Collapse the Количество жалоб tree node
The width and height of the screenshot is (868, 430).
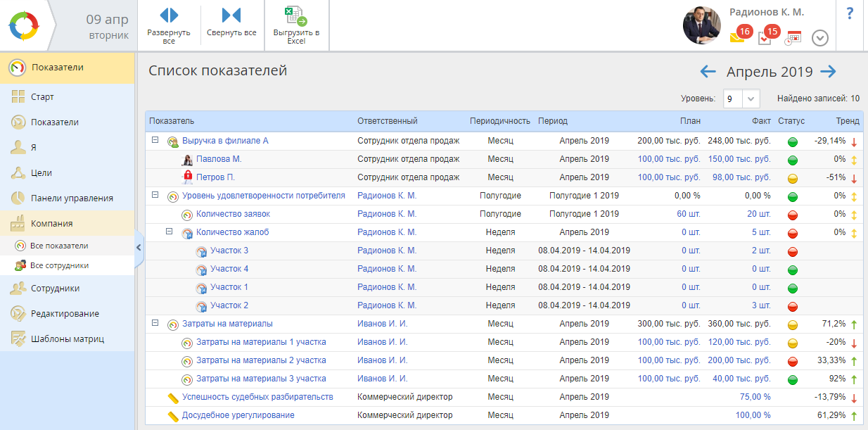tap(169, 232)
